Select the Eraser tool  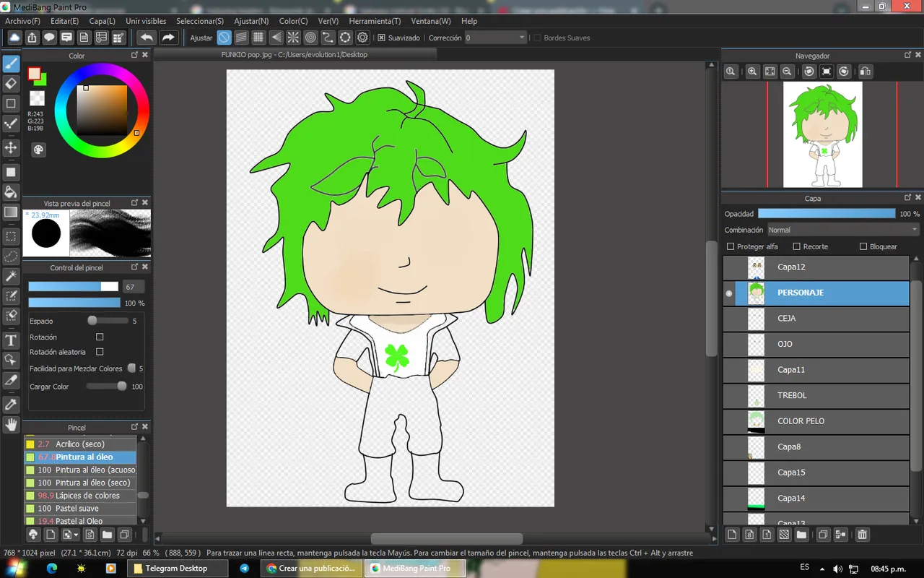[11, 84]
